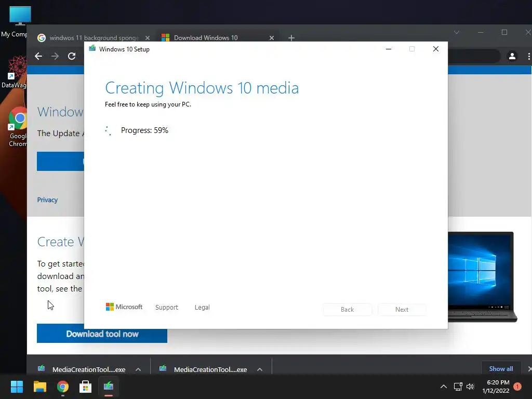Click the Creating Windows 10 media heading

point(202,88)
